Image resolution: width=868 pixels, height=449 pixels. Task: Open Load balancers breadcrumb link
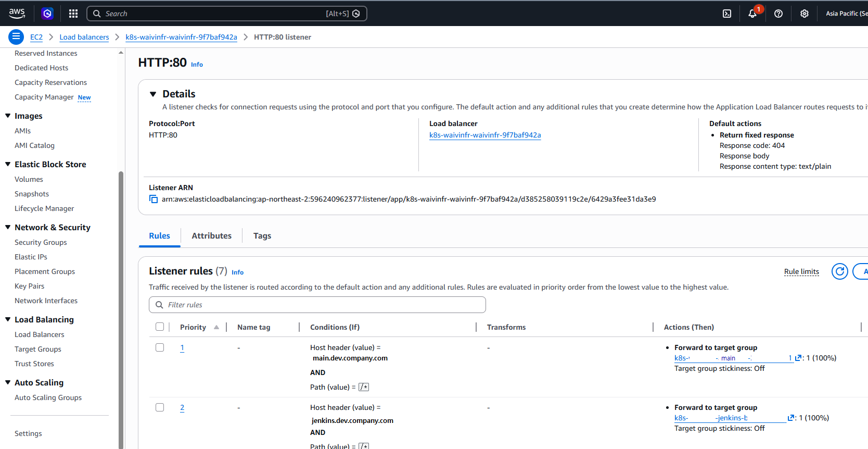click(x=84, y=37)
